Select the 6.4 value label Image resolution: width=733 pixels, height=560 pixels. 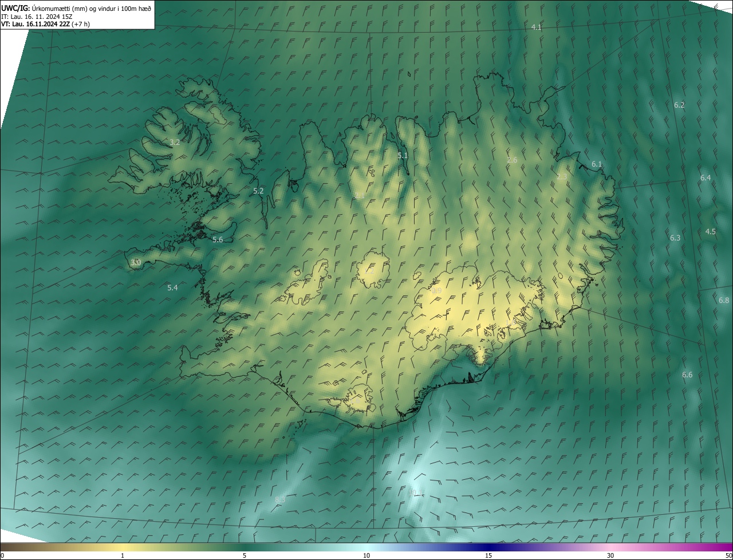tap(706, 178)
